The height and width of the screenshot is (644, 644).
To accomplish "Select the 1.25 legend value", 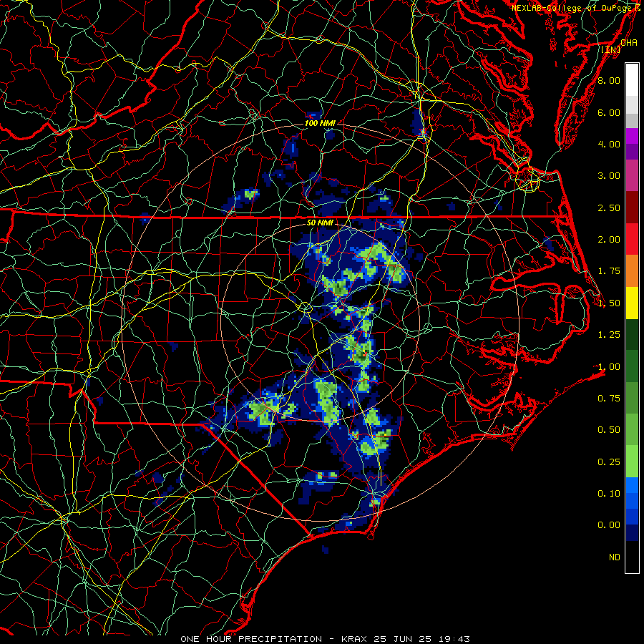I will [609, 335].
